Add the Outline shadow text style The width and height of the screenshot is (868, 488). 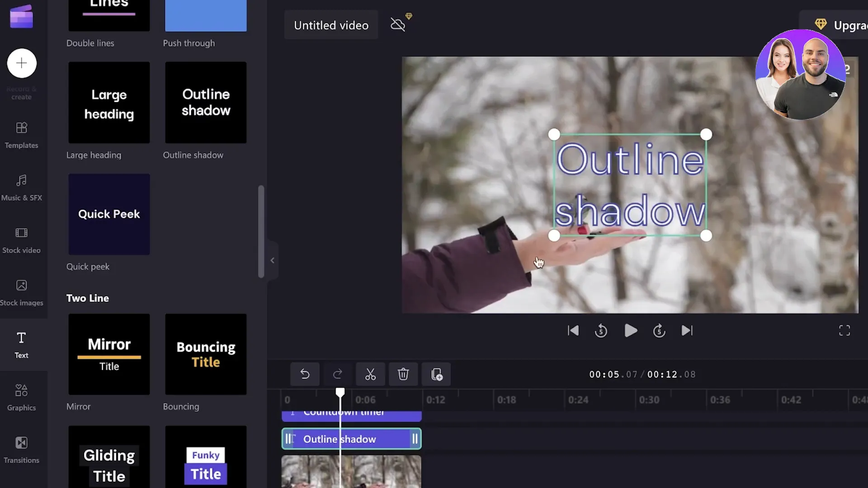point(206,103)
